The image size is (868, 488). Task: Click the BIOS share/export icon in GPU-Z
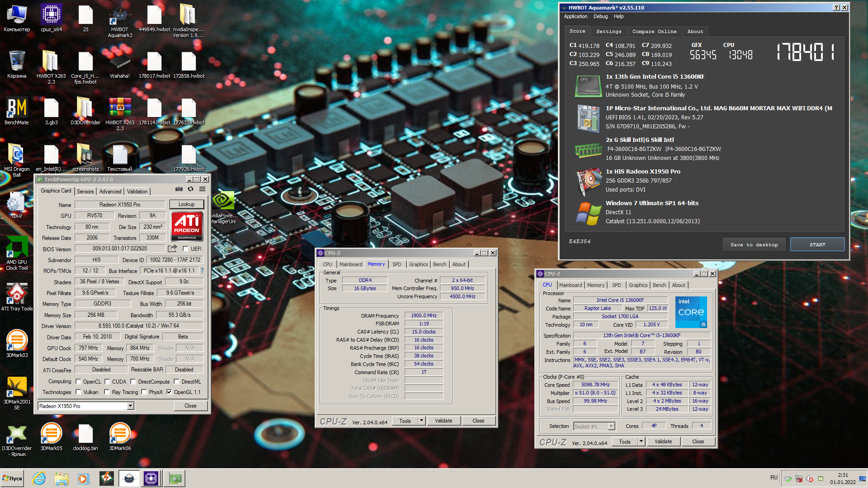point(172,249)
